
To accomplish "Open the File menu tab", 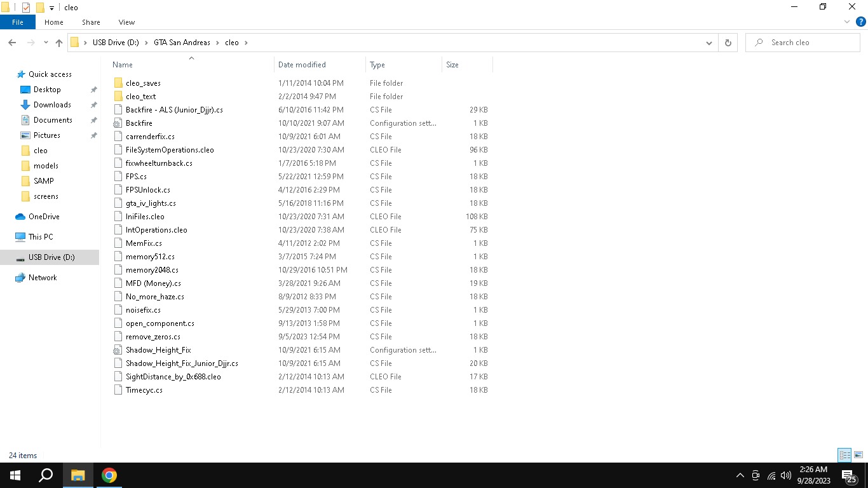I will (x=18, y=22).
